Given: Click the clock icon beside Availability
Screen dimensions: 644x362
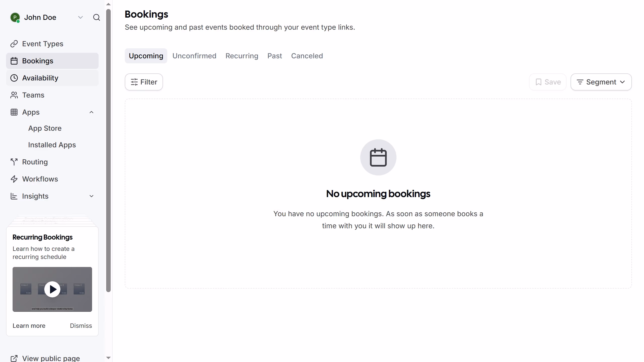Looking at the screenshot, I should tap(14, 78).
